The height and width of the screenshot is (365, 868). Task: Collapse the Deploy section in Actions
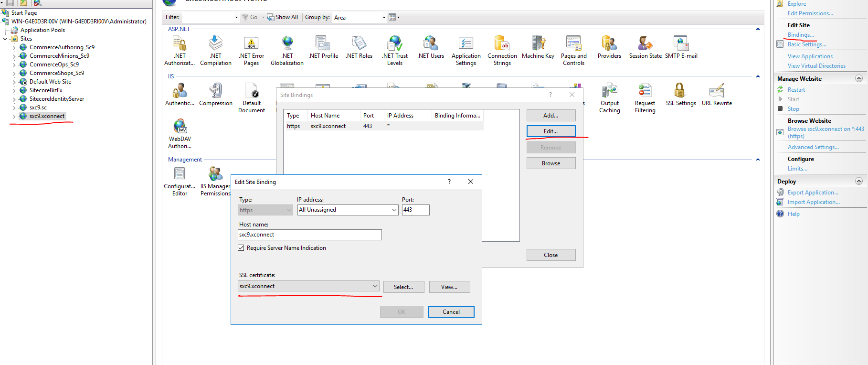point(858,181)
